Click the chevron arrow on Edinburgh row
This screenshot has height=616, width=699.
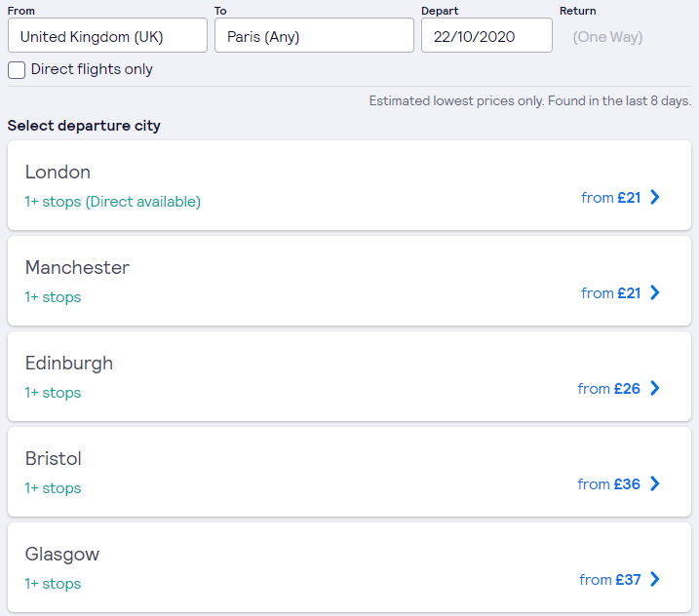coord(655,388)
